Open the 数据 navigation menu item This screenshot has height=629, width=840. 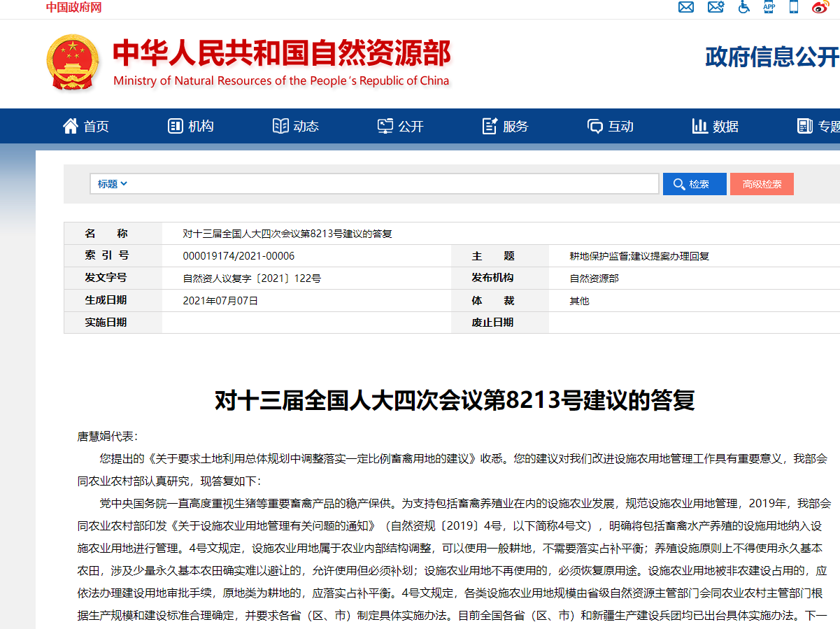[x=716, y=126]
